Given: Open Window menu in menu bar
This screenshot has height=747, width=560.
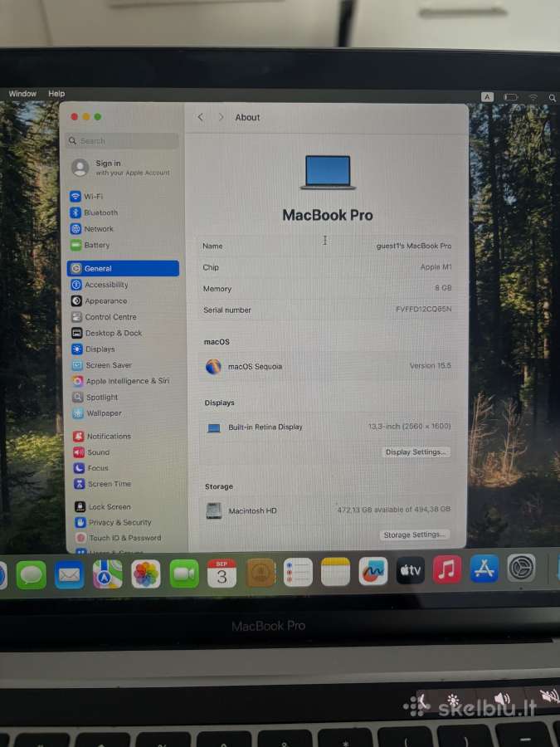Looking at the screenshot, I should tap(22, 93).
